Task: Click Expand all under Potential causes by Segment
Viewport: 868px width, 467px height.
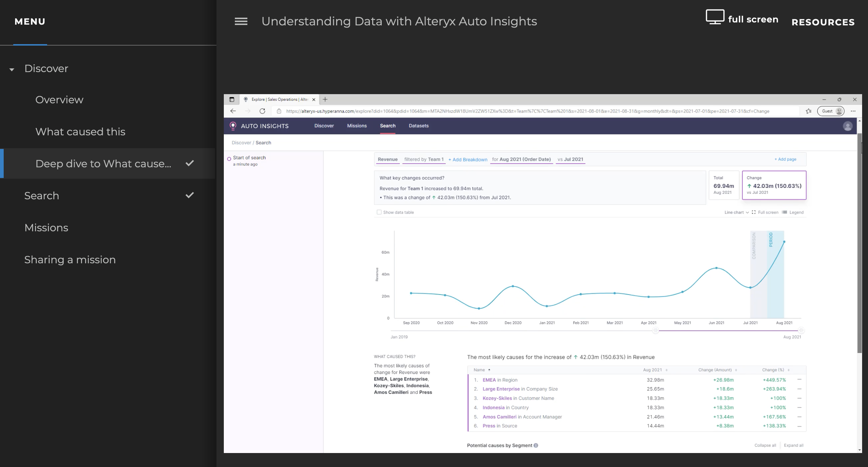Action: tap(794, 445)
